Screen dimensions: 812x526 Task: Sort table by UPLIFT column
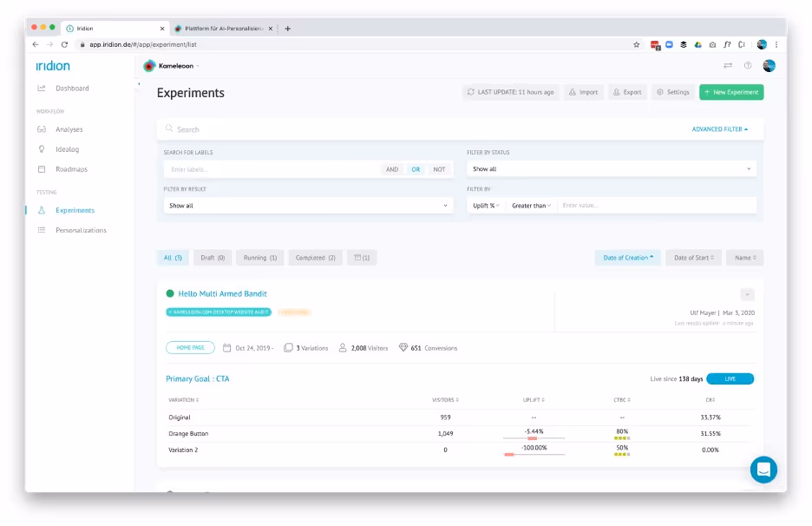click(534, 400)
